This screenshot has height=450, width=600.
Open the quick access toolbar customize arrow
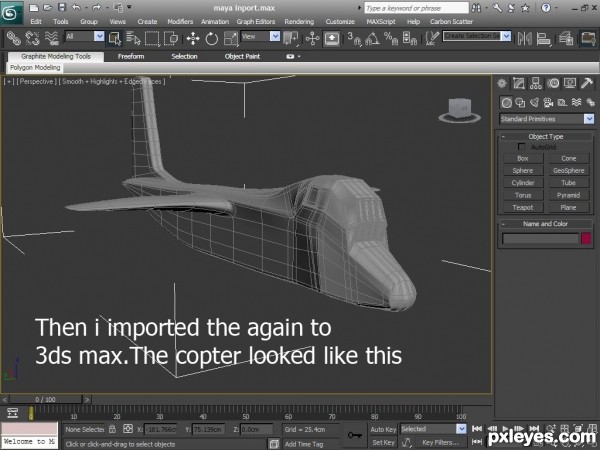coord(129,7)
